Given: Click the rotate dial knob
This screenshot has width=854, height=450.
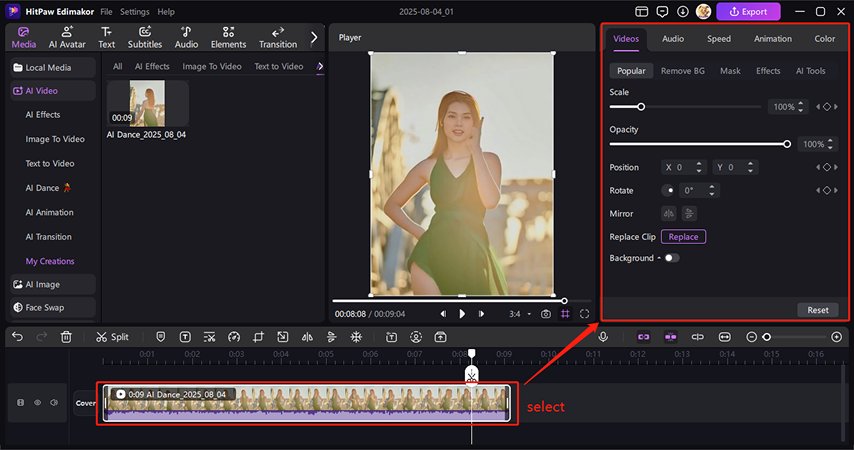Looking at the screenshot, I should click(668, 190).
